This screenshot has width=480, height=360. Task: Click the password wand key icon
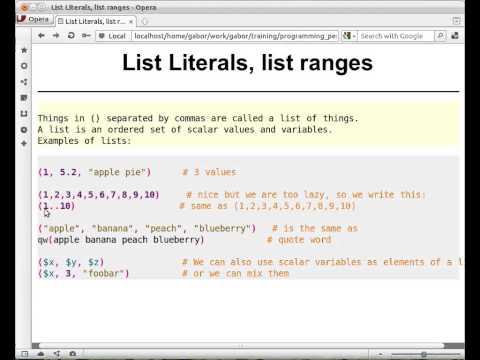point(86,36)
